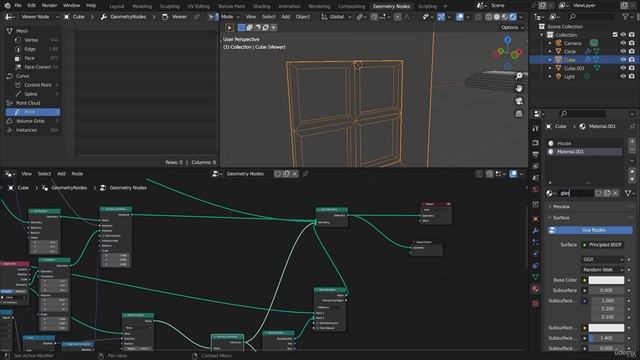Click the pin icon in spreadsheet header
Viewport: 640px width, 360px height.
tap(197, 17)
